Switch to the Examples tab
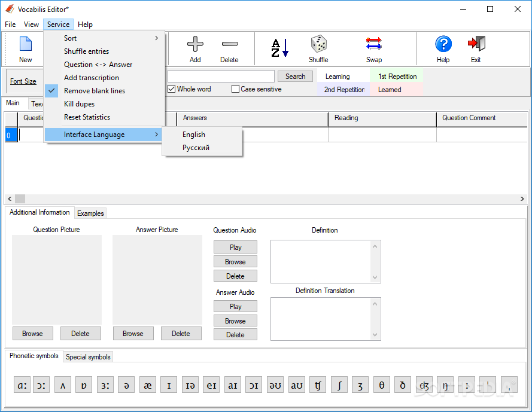This screenshot has width=532, height=412. coord(90,213)
